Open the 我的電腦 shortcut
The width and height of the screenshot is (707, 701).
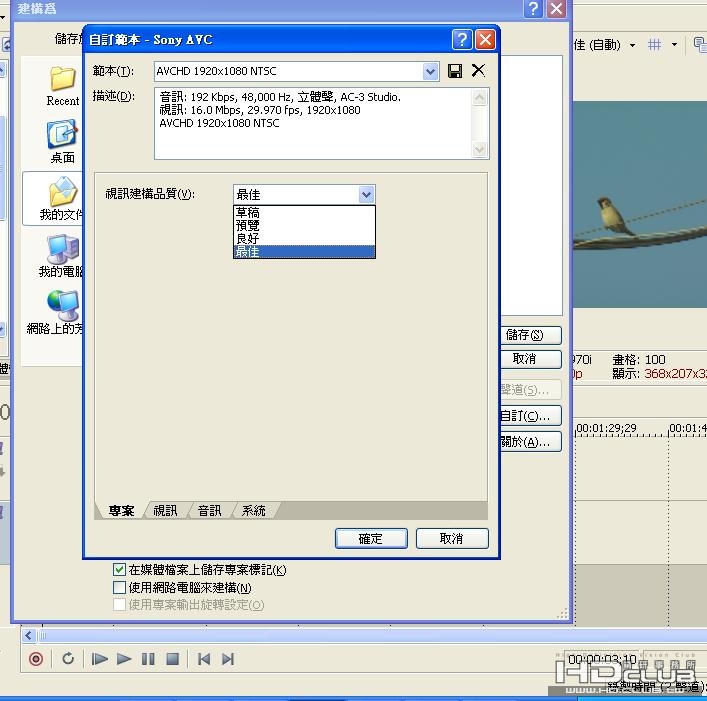tap(61, 256)
